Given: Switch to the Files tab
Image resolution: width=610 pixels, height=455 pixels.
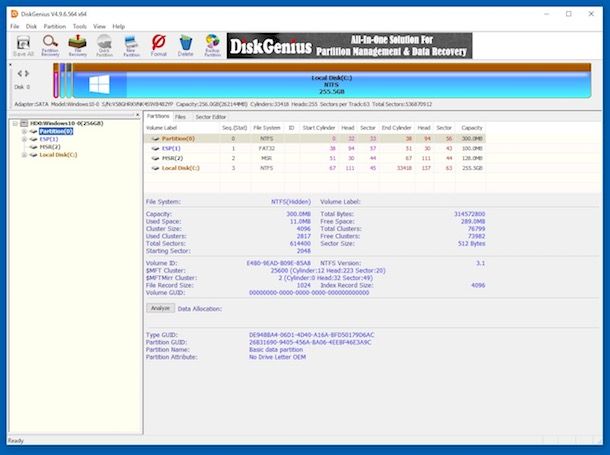Looking at the screenshot, I should 180,117.
